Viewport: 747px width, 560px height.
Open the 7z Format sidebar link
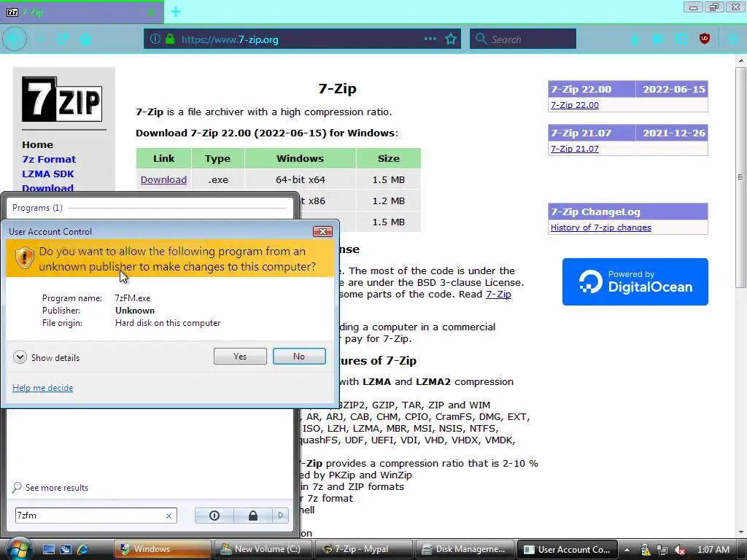coord(49,160)
